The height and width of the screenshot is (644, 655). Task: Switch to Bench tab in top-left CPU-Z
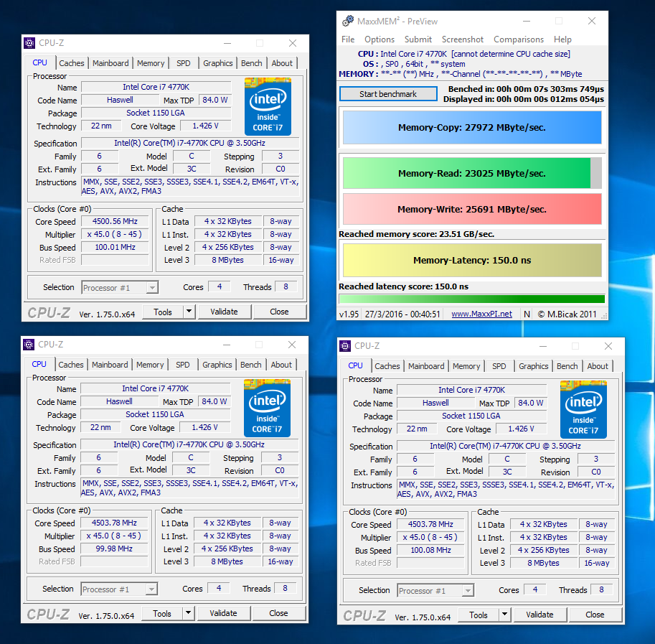[x=252, y=63]
